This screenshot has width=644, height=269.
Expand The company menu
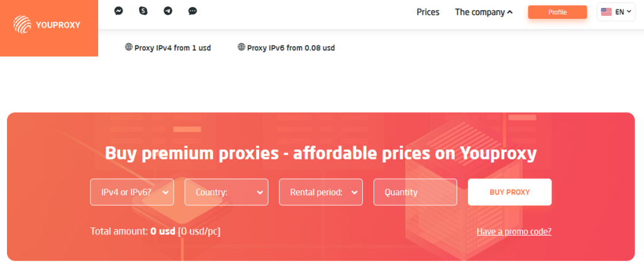click(x=484, y=12)
